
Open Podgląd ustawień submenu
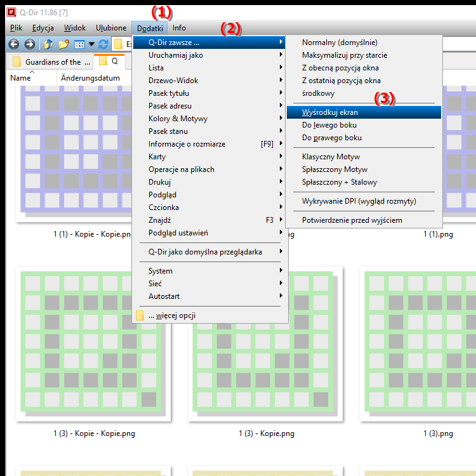coord(209,233)
